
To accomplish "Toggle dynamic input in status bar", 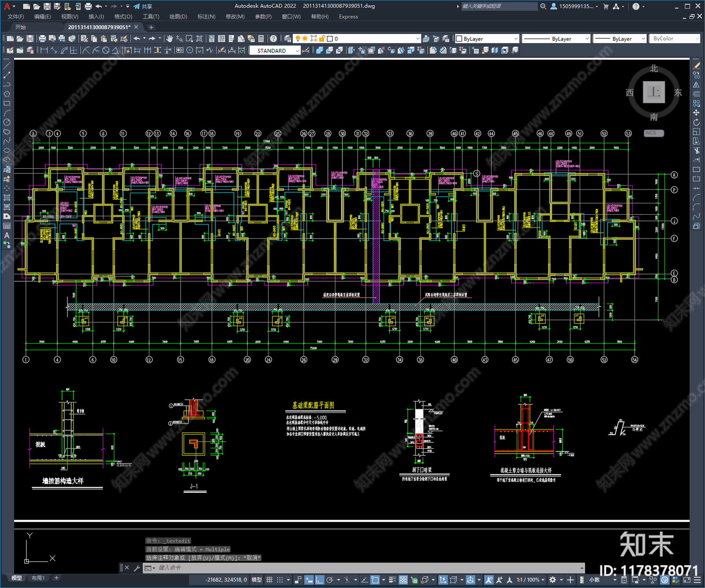I will [309, 580].
